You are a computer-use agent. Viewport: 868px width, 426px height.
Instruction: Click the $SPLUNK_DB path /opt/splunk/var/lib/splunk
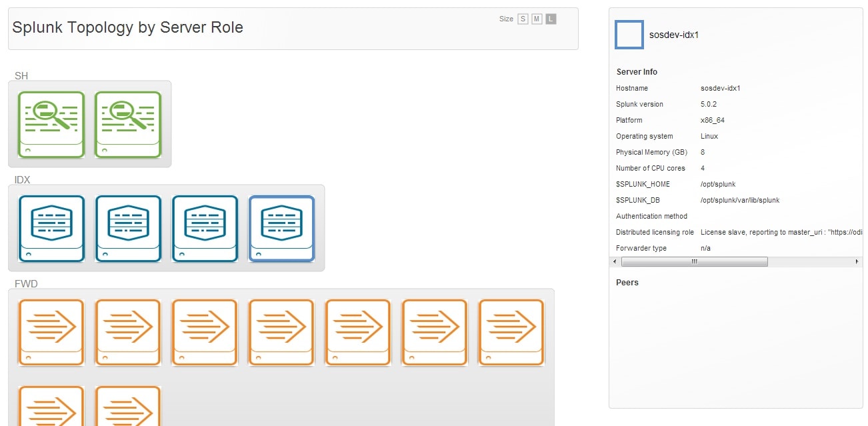coord(740,200)
